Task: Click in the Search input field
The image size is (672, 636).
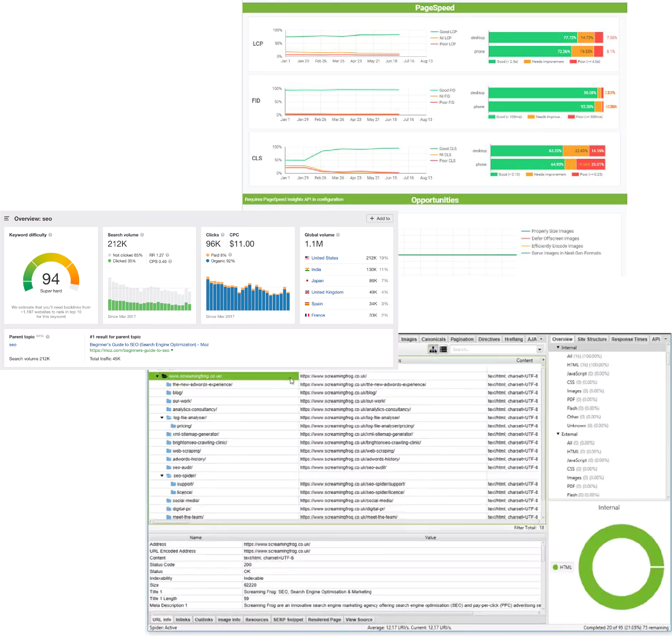Action: pos(493,350)
